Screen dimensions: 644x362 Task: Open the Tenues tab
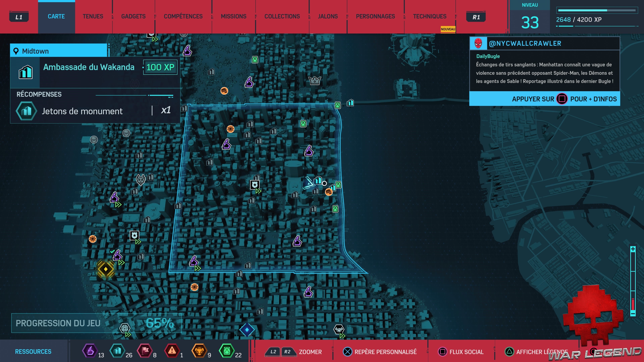point(93,16)
